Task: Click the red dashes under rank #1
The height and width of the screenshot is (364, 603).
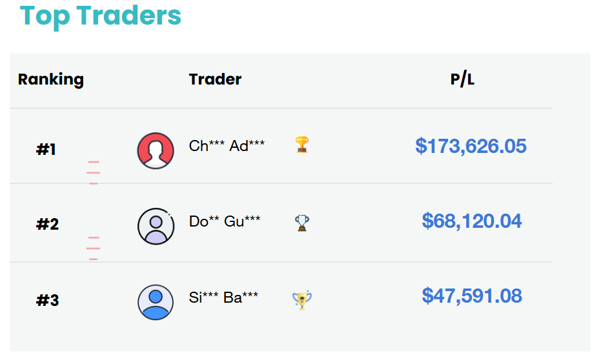Action: click(94, 172)
